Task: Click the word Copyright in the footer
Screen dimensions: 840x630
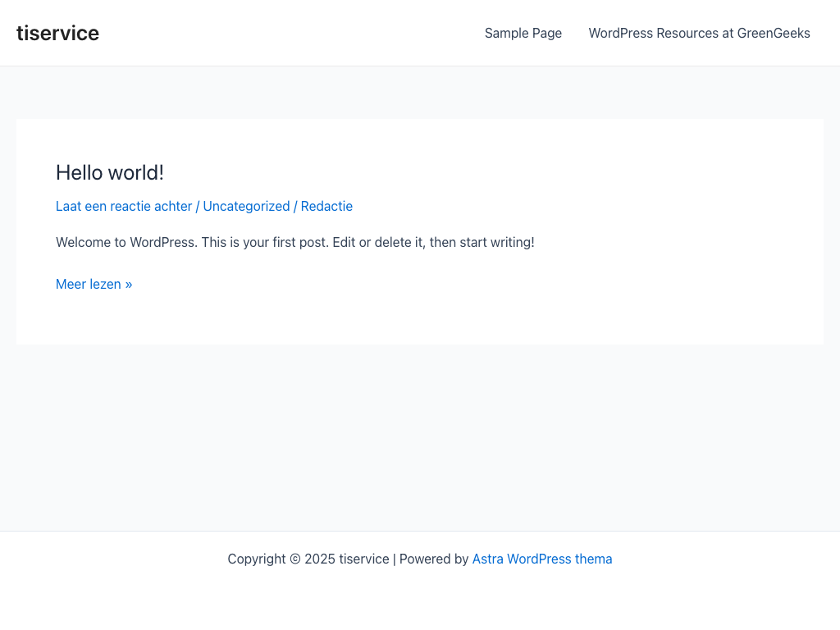Action: pyautogui.click(x=256, y=559)
